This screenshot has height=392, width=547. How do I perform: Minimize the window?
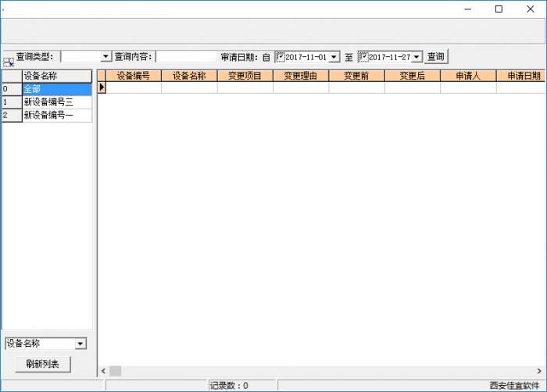468,9
